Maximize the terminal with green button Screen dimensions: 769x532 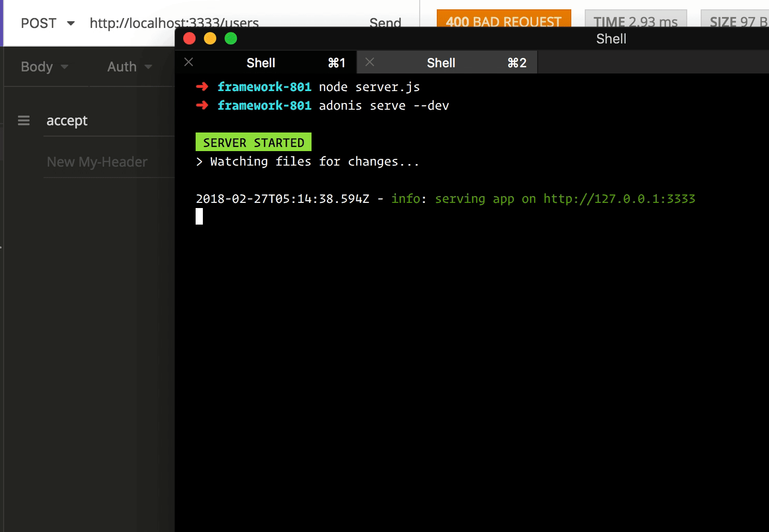(231, 38)
